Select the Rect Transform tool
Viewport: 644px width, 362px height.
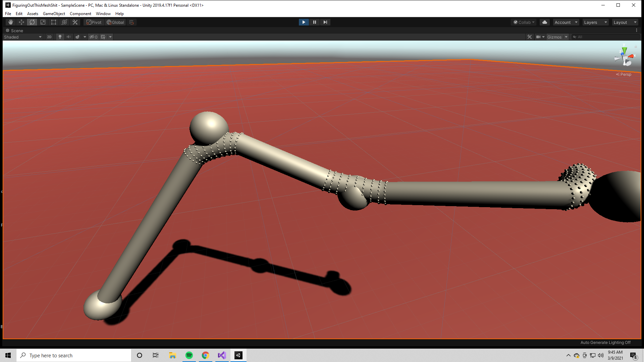point(54,22)
